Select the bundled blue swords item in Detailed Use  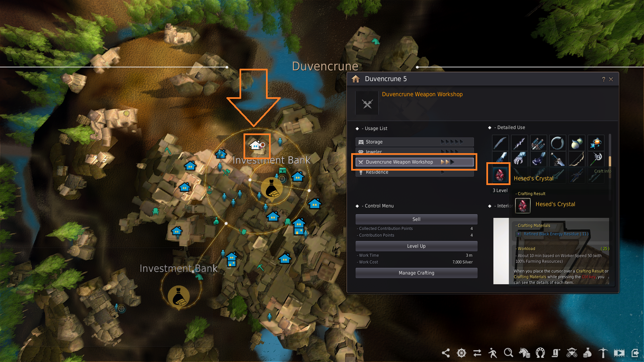pos(538,143)
